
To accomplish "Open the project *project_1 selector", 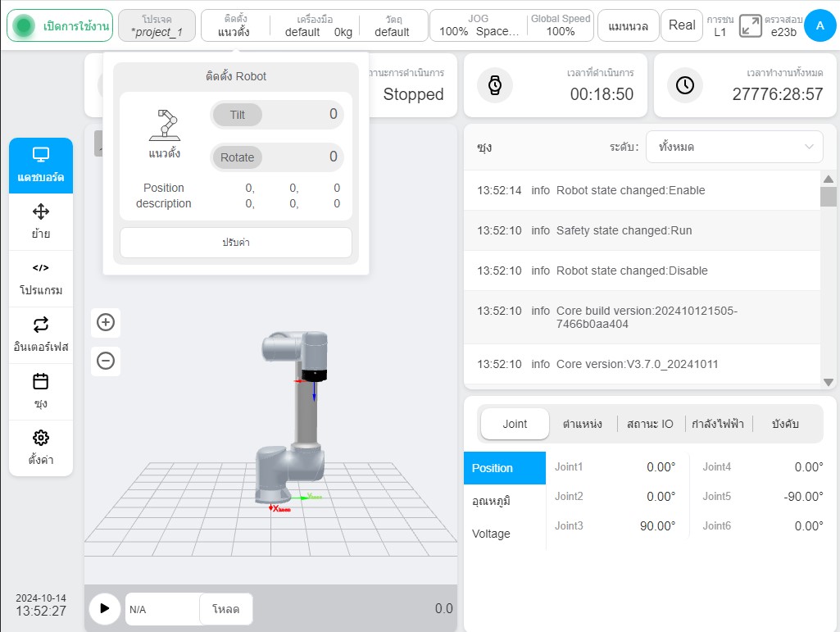I will click(157, 25).
